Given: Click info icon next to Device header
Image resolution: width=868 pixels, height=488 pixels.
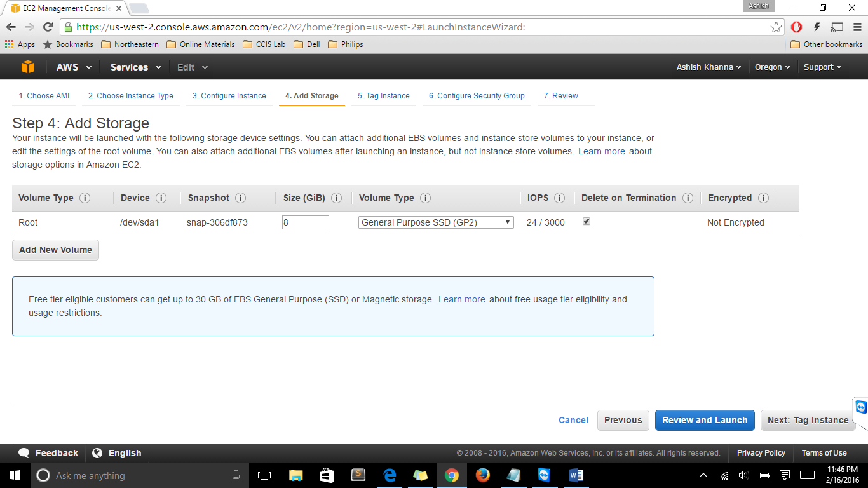Looking at the screenshot, I should (161, 198).
